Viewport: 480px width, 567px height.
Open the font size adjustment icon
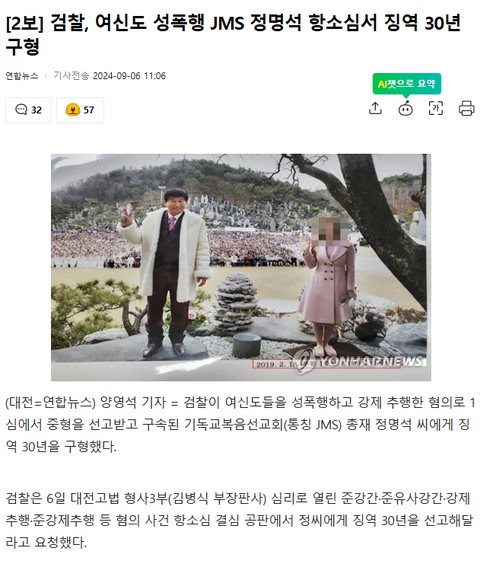[436, 108]
